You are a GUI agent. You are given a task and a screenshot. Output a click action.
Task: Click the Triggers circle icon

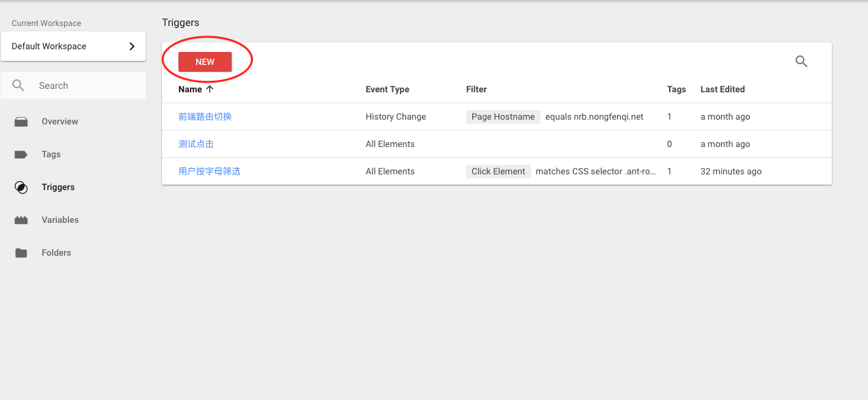(x=21, y=187)
